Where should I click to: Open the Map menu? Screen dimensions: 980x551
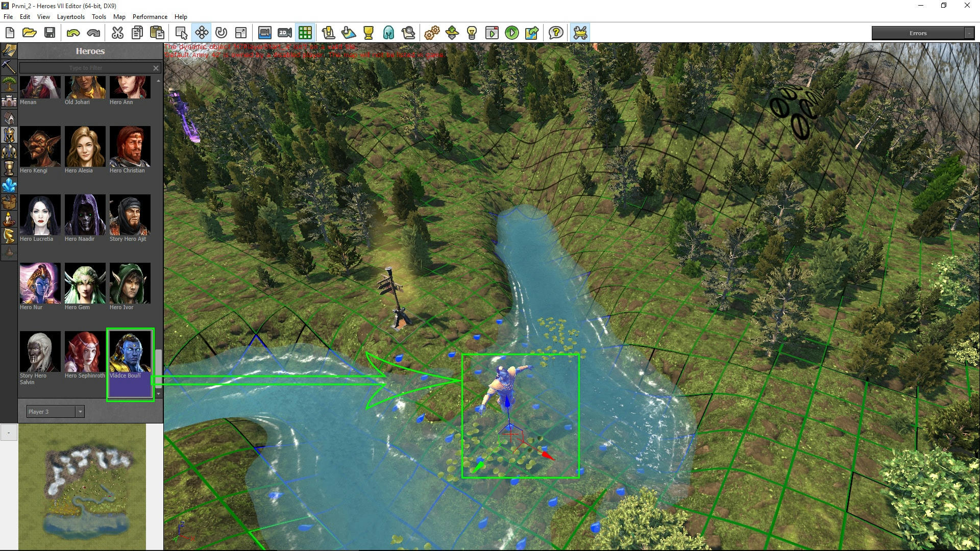pyautogui.click(x=119, y=17)
